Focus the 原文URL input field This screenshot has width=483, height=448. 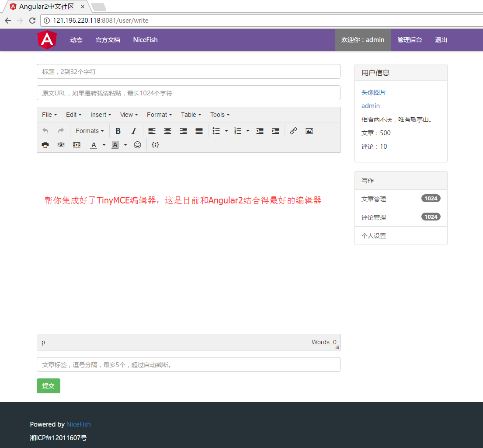pyautogui.click(x=188, y=93)
